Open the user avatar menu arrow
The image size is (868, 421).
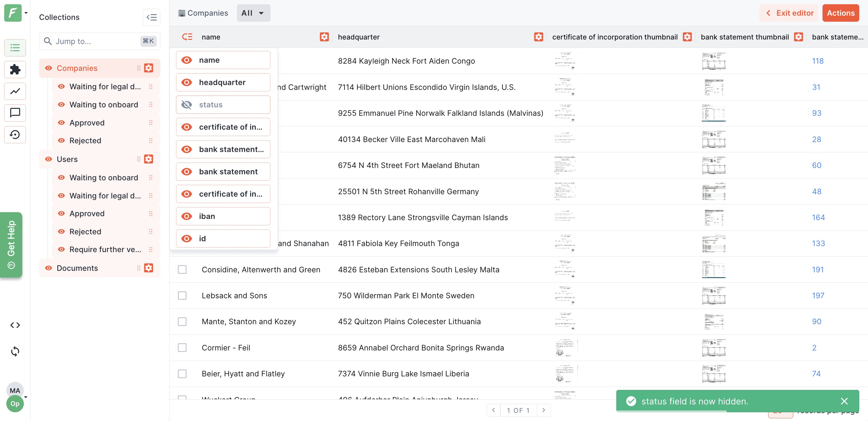point(26,397)
